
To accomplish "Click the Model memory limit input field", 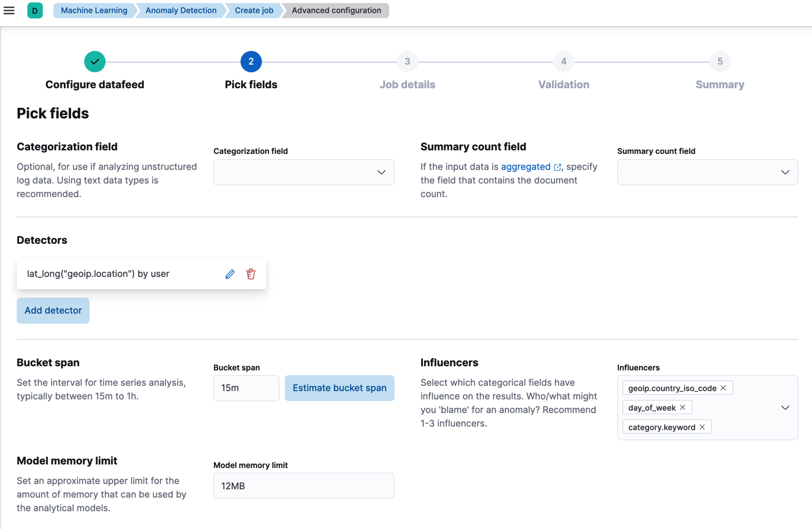I will [x=304, y=485].
